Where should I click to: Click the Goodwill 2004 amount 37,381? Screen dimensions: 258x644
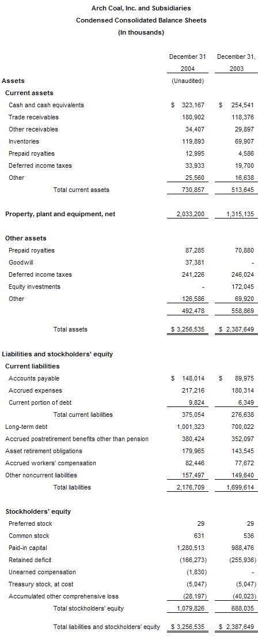[x=195, y=262]
